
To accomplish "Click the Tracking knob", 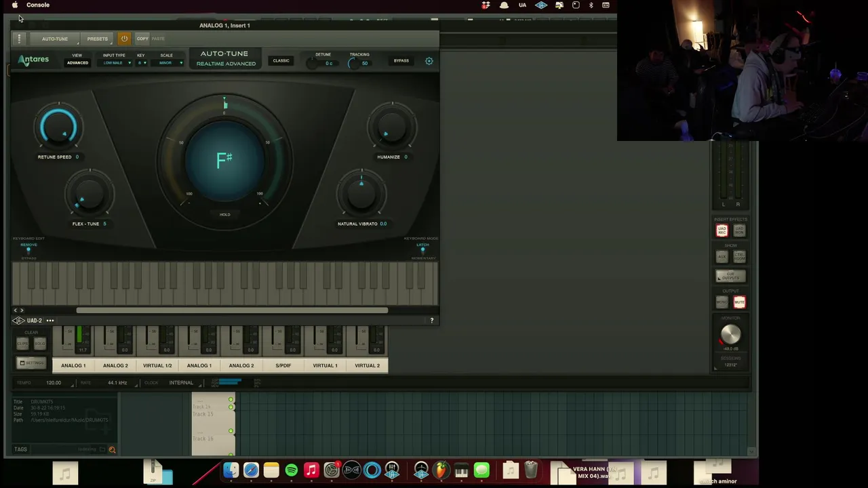I will tap(353, 64).
